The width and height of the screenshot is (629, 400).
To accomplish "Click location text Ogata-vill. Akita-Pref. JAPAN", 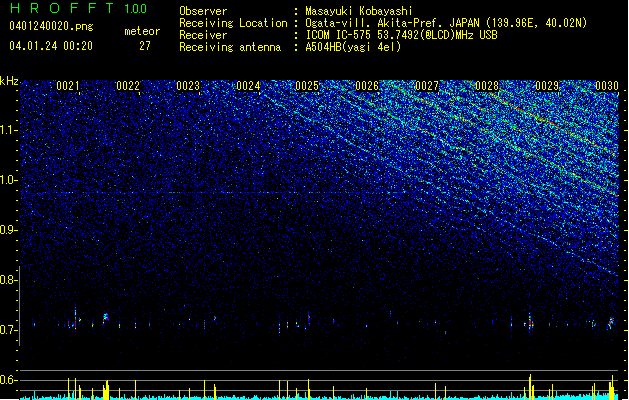I will pos(392,23).
